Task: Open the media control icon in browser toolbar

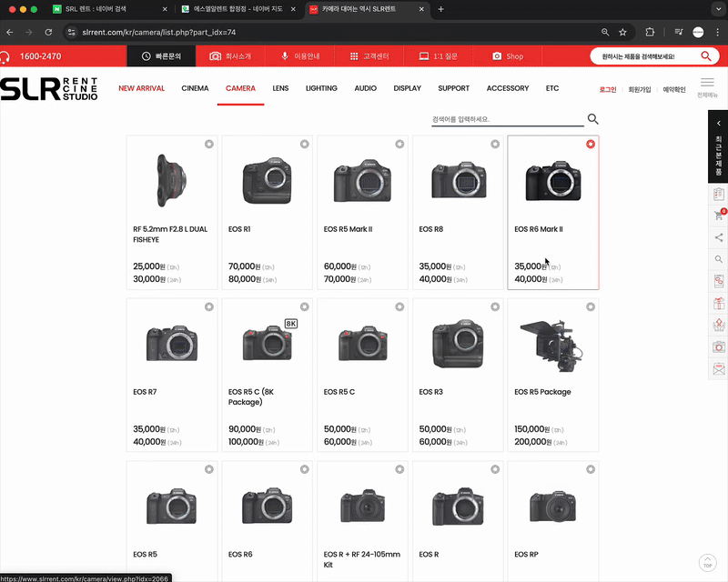Action: (679, 32)
